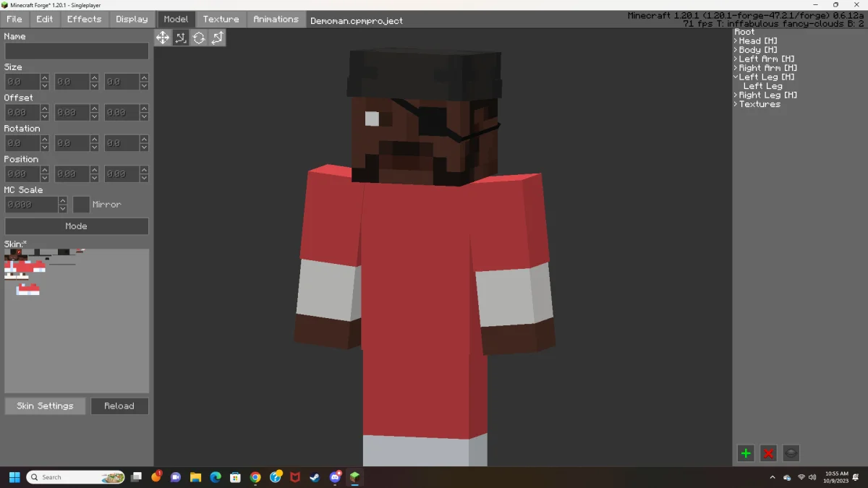Click the Name input field
Image resolution: width=868 pixels, height=488 pixels.
pyautogui.click(x=77, y=51)
